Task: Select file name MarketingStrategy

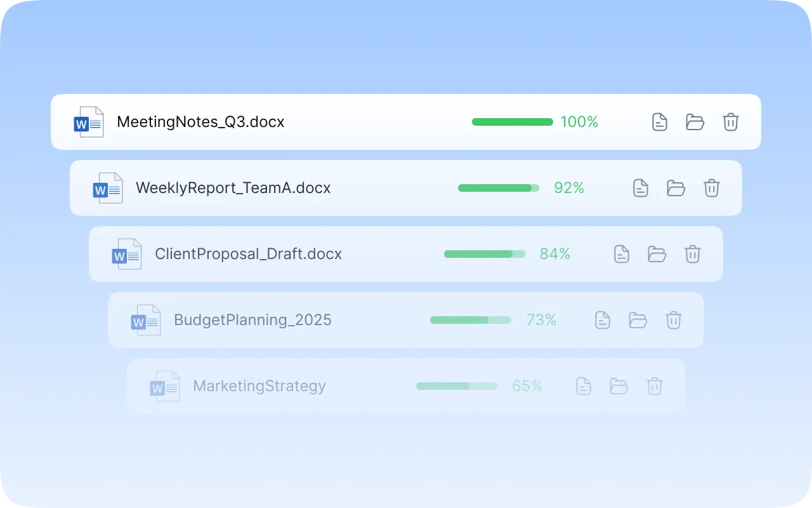Action: 259,386
